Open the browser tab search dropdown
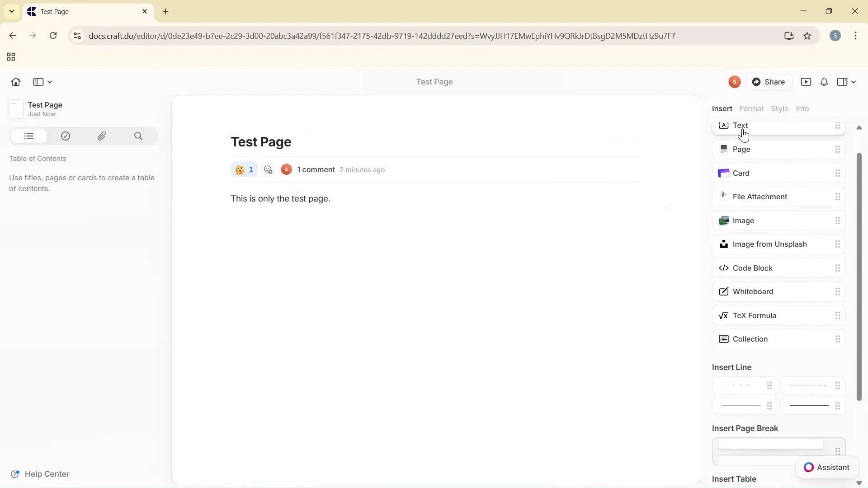This screenshot has height=488, width=868. coord(11,11)
